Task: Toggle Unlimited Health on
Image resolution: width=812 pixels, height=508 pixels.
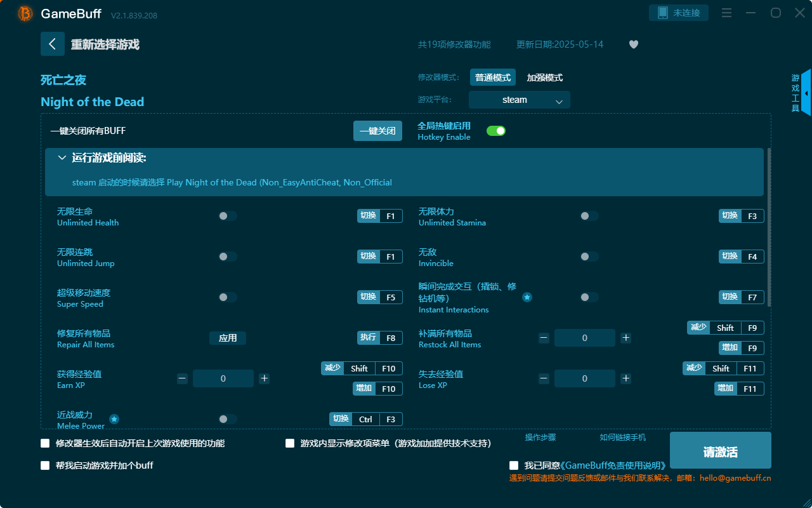Action: click(226, 216)
